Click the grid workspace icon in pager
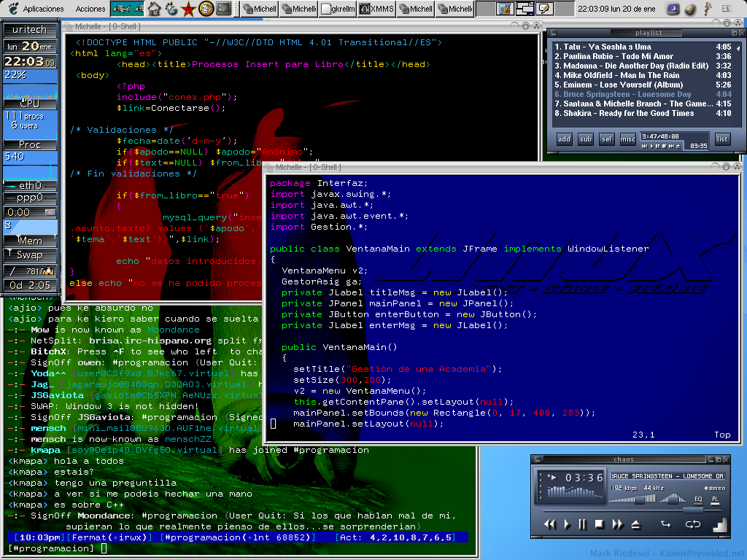Viewport: 747px width, 560px height. click(x=504, y=9)
